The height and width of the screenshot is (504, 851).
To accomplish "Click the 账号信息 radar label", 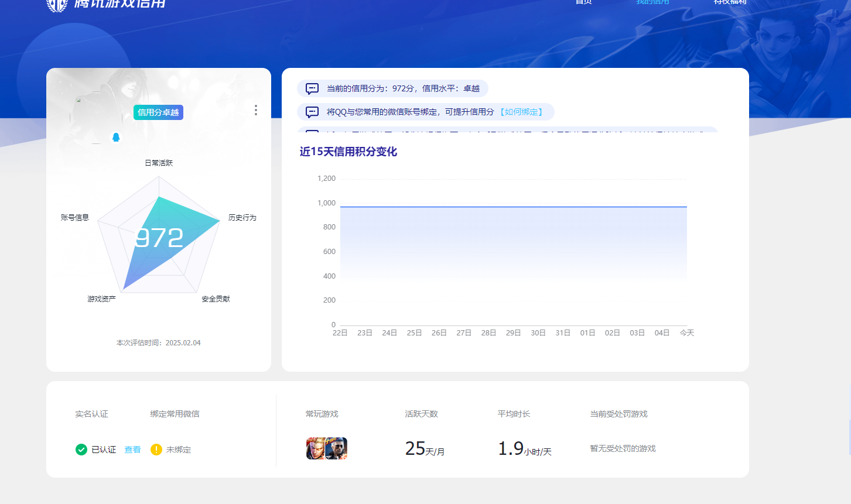I will pyautogui.click(x=75, y=217).
